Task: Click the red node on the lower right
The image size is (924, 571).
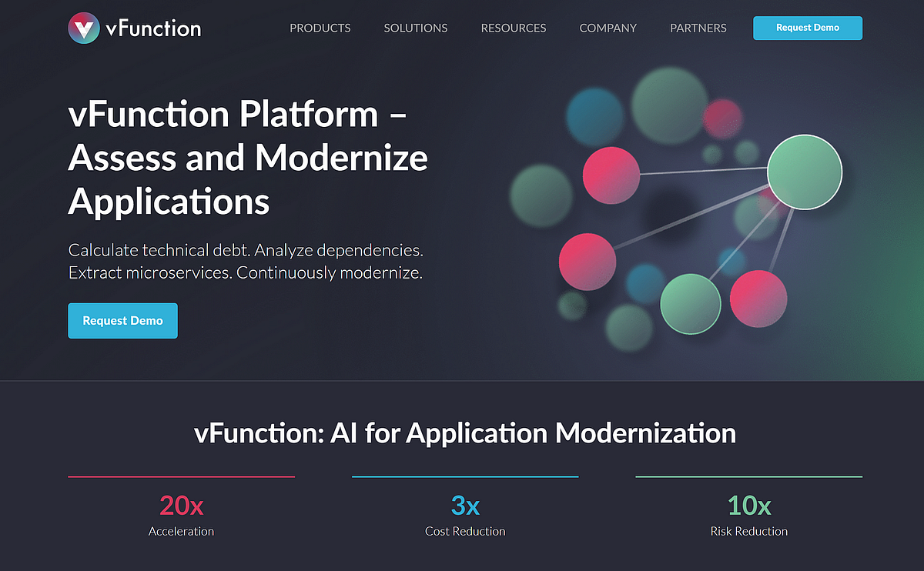Action: pos(758,299)
